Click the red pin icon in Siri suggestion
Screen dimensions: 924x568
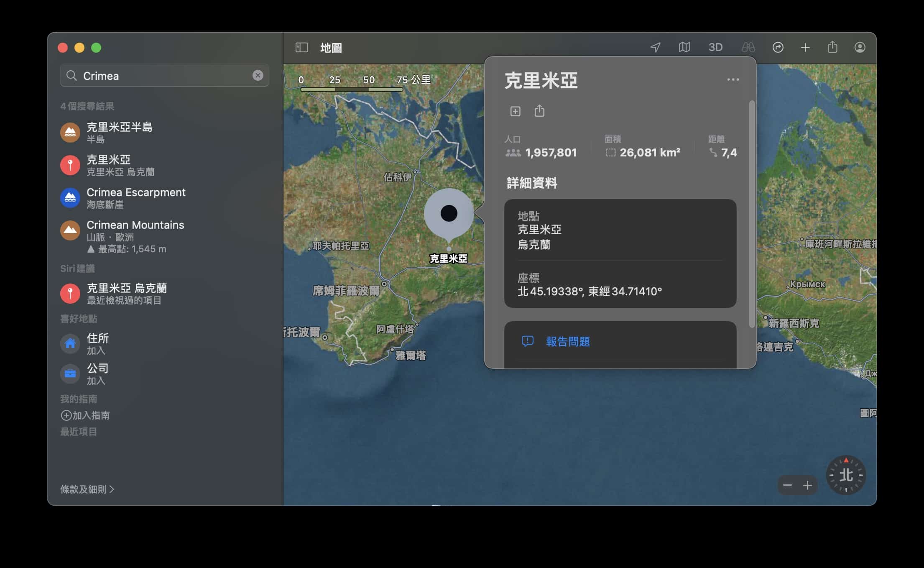[x=70, y=294]
